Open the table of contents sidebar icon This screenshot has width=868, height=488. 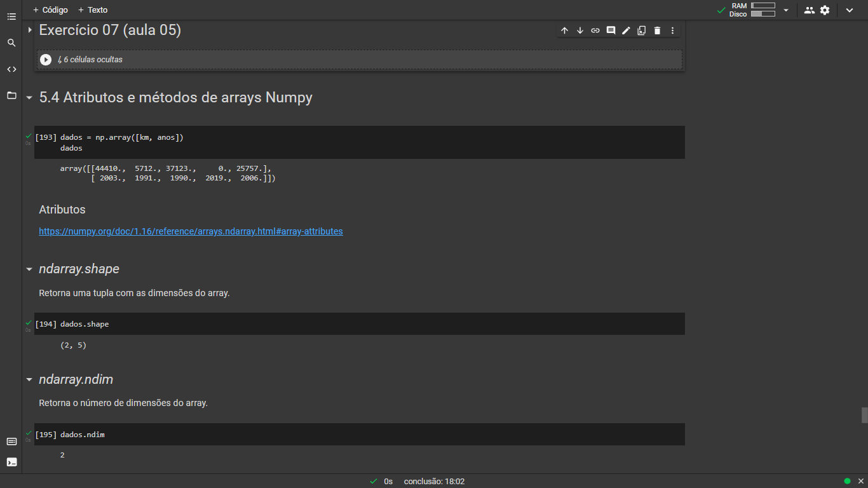(x=11, y=17)
